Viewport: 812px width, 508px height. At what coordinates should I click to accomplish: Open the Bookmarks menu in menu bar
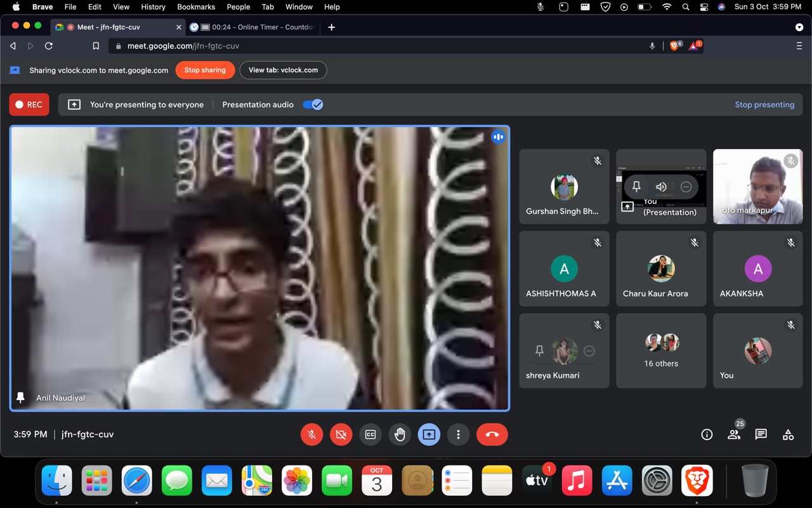point(196,7)
